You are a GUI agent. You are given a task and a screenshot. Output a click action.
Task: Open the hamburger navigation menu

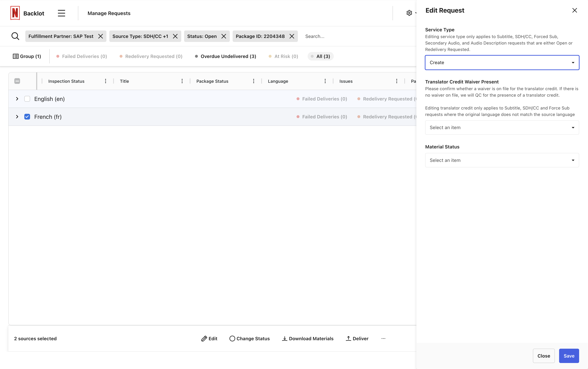pyautogui.click(x=62, y=13)
